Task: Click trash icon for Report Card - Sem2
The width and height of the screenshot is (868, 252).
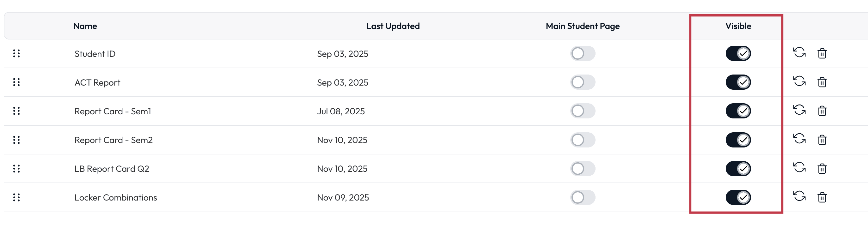Action: (822, 140)
